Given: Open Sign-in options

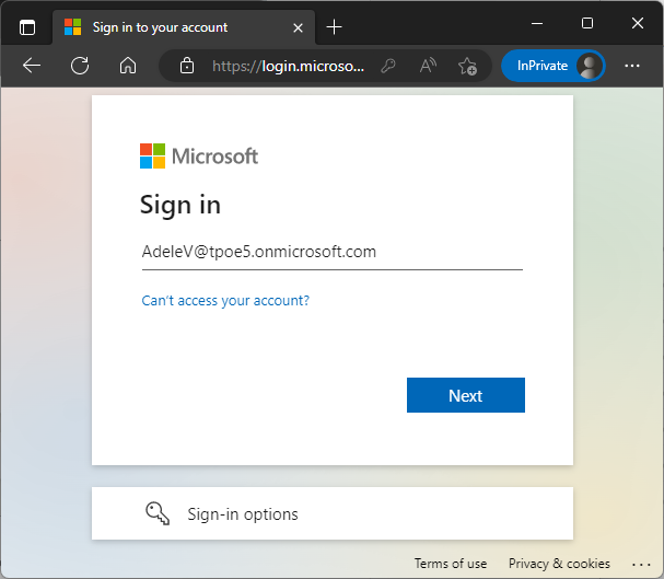Looking at the screenshot, I should (332, 513).
